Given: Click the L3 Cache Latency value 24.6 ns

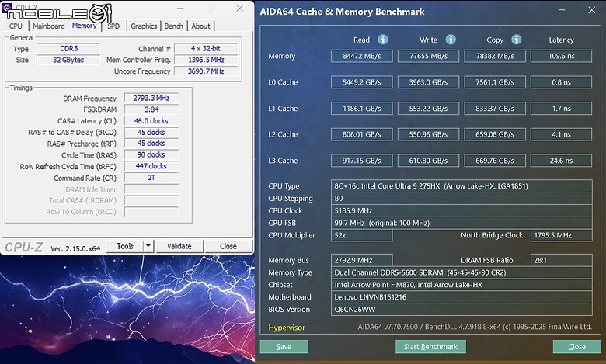Looking at the screenshot, I should click(561, 161).
